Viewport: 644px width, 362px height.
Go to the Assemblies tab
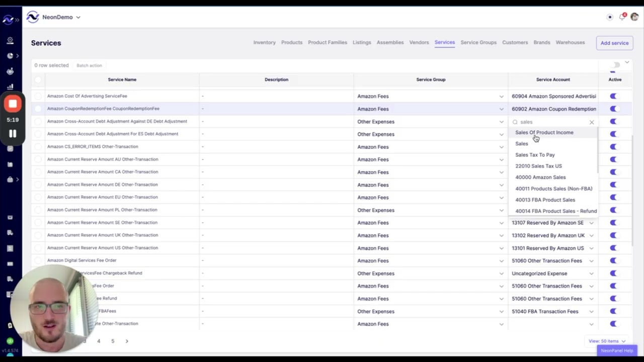click(390, 43)
